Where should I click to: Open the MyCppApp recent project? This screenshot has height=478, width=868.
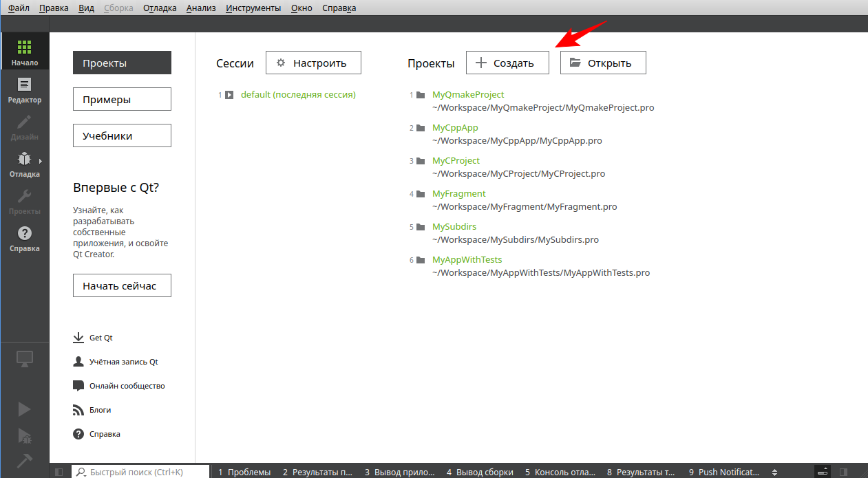pyautogui.click(x=455, y=128)
